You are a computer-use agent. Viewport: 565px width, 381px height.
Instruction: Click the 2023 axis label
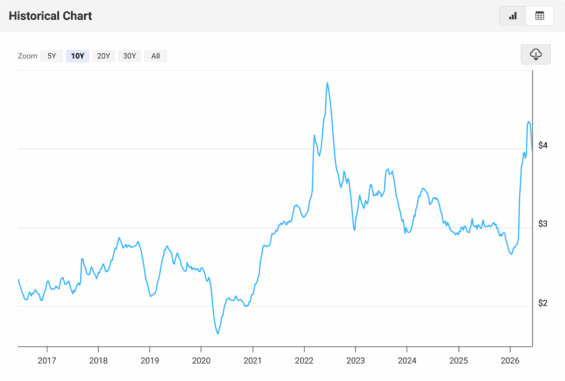[356, 360]
